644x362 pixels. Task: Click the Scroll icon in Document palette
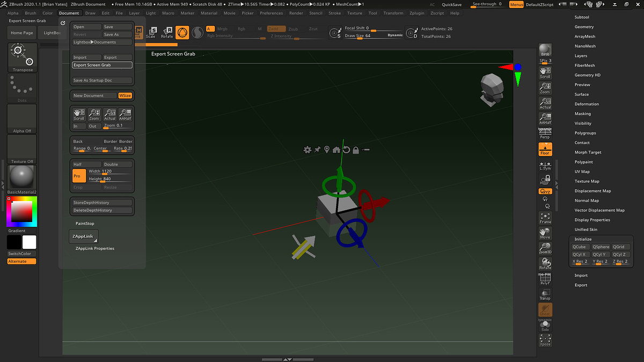click(x=79, y=114)
